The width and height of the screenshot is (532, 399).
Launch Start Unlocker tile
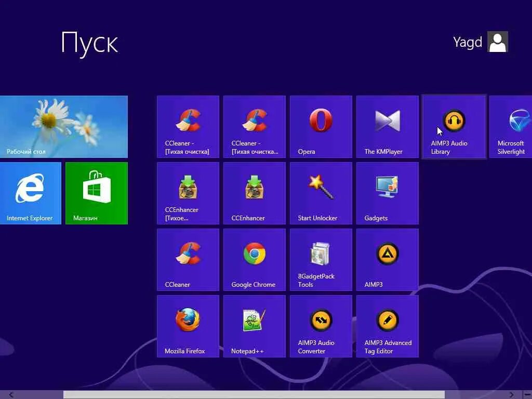(321, 193)
